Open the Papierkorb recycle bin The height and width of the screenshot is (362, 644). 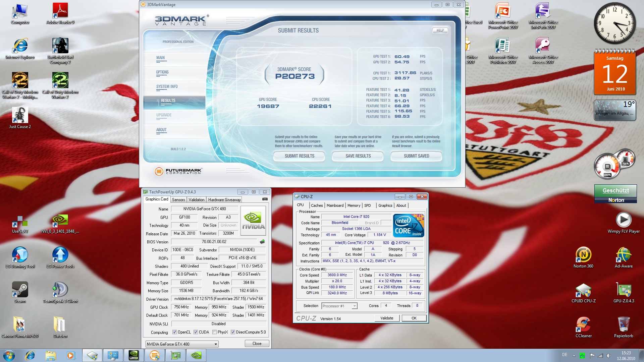pyautogui.click(x=624, y=327)
